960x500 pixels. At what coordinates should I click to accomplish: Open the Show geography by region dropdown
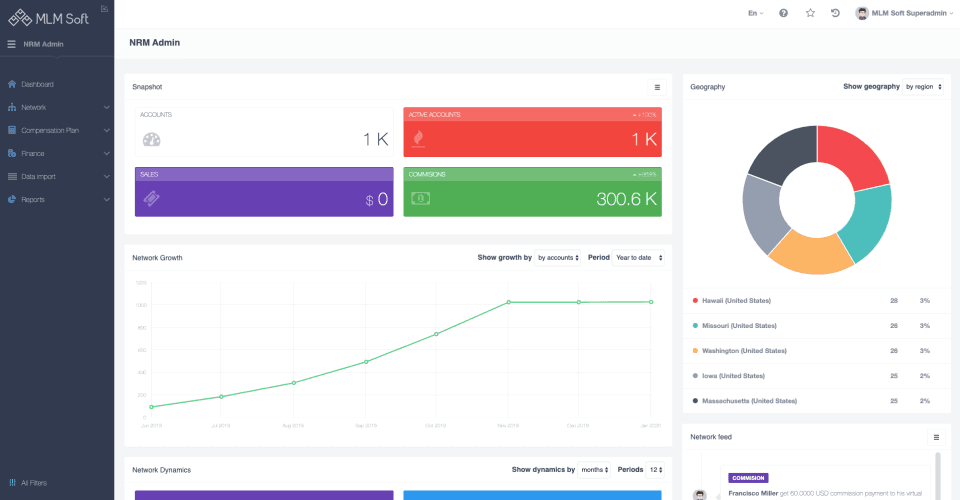(x=923, y=87)
